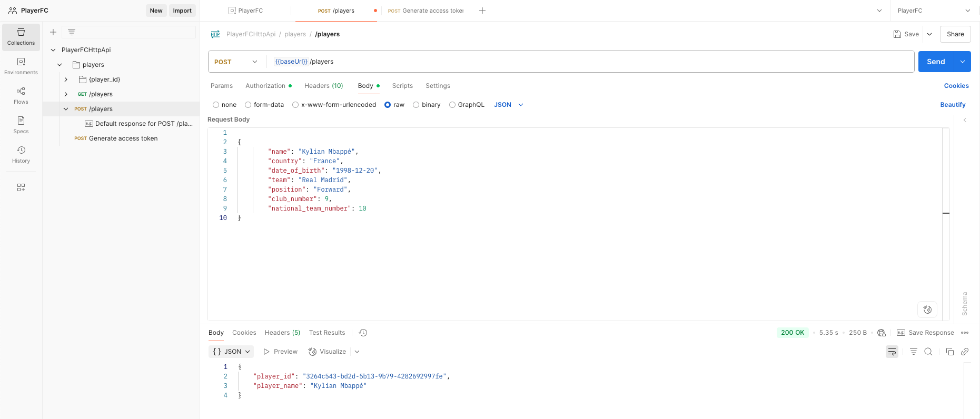
Task: Open the response more options ellipsis
Action: (x=965, y=333)
